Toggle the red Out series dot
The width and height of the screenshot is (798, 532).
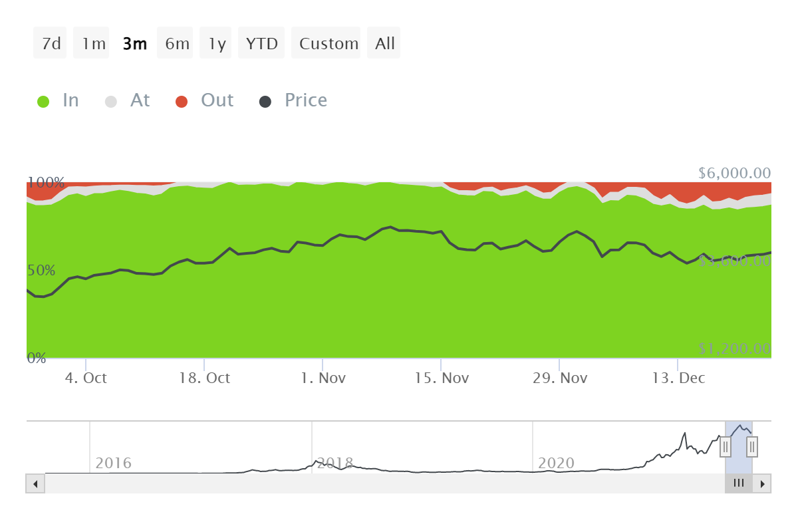tap(182, 102)
